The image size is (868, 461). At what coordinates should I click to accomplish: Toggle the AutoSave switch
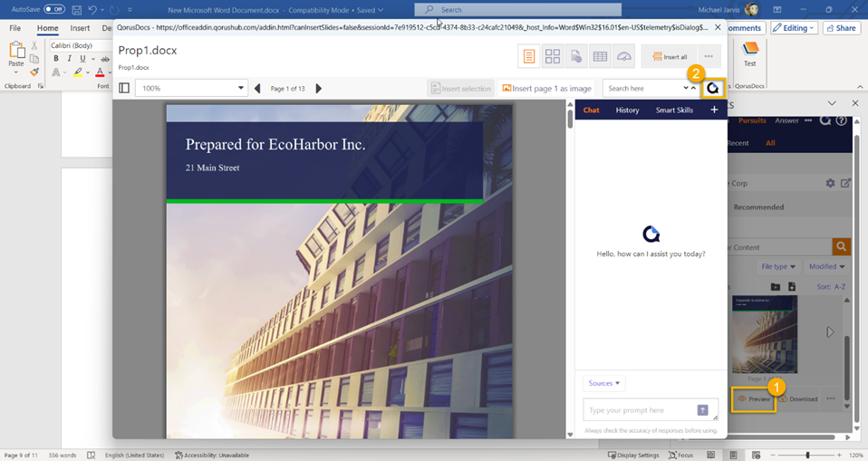tap(53, 9)
